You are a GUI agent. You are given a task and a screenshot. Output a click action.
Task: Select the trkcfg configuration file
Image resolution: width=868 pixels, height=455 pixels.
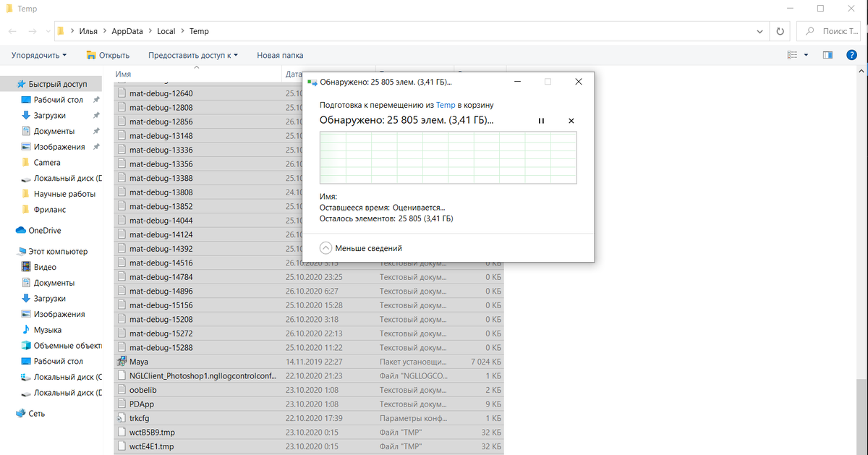tap(309, 418)
